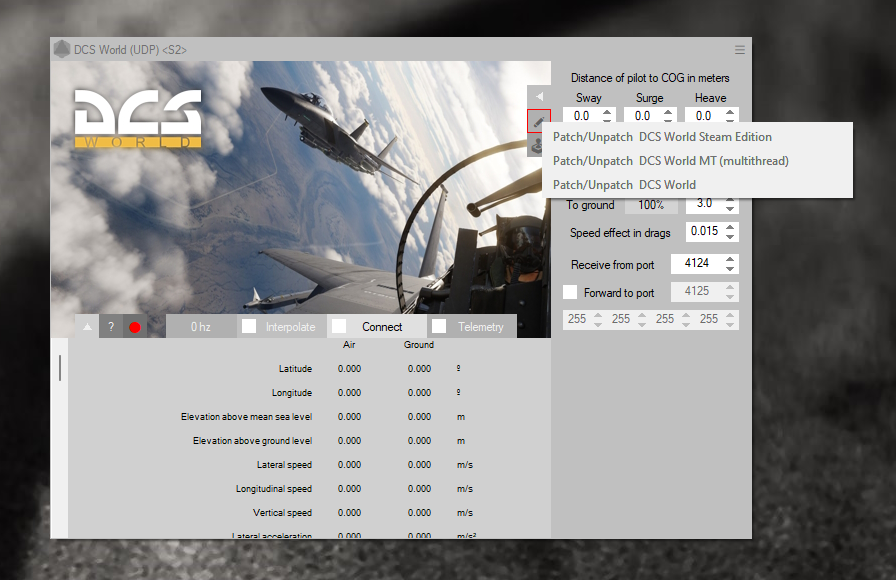Check the Forward to port checkbox
This screenshot has height=580, width=896.
tap(570, 293)
